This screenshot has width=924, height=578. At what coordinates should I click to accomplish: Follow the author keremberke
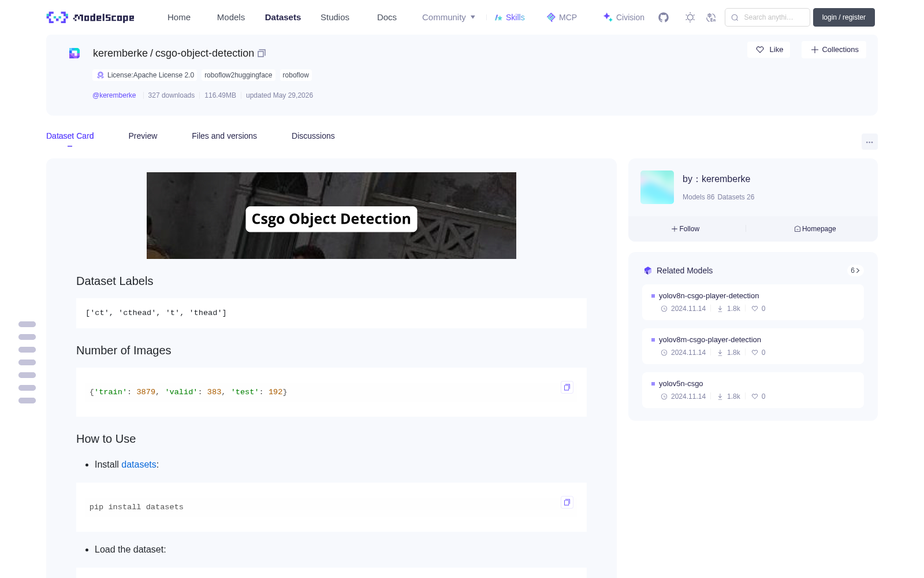click(x=685, y=229)
